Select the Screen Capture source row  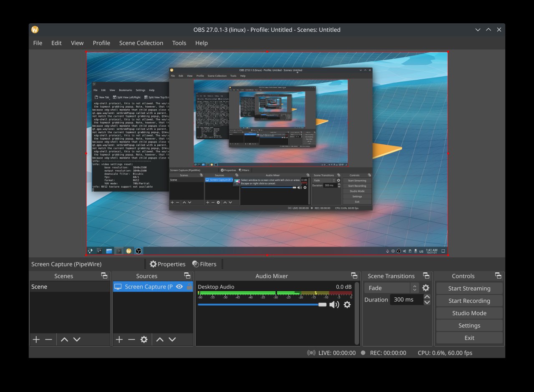[153, 286]
